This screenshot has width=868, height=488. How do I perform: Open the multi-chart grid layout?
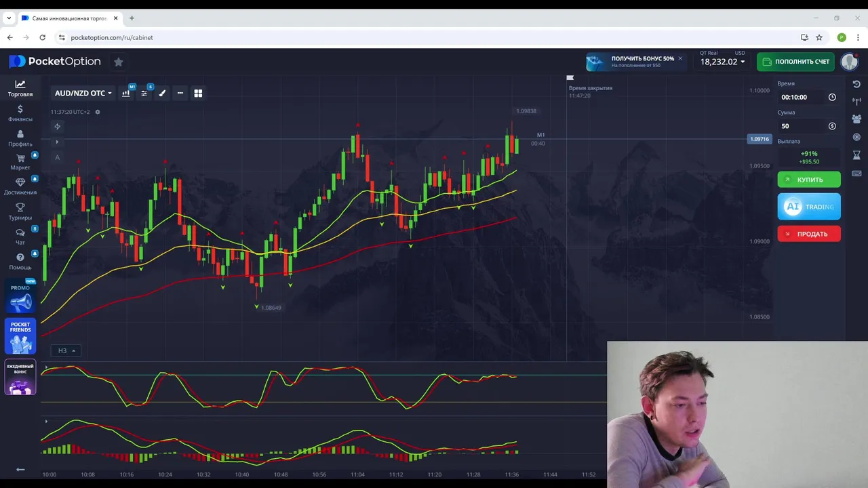point(198,93)
